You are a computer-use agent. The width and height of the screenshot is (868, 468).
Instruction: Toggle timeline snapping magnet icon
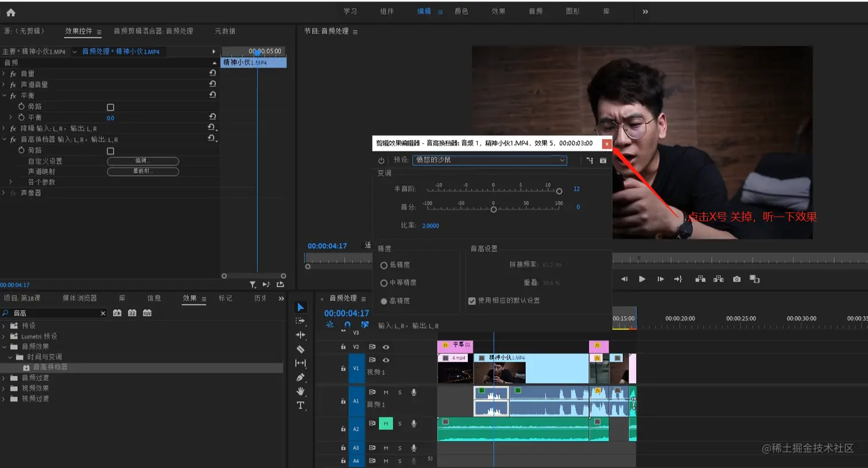click(x=347, y=325)
